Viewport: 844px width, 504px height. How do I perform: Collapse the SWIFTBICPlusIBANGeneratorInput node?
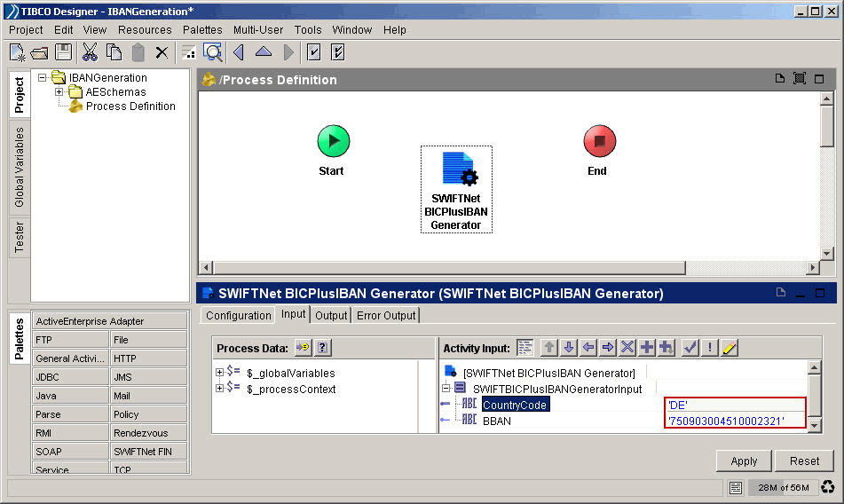point(446,388)
